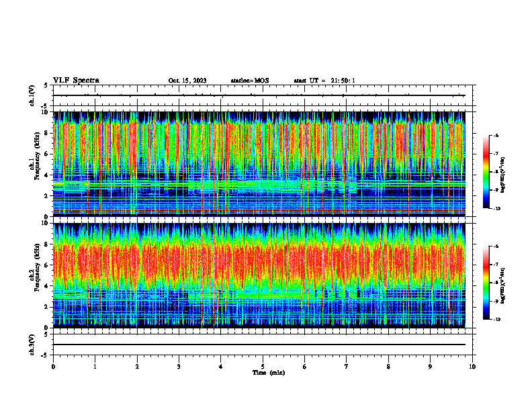Viewport: 532px width, 411px height.
Task: Click the time axis tick label "0"
Action: 53,367
